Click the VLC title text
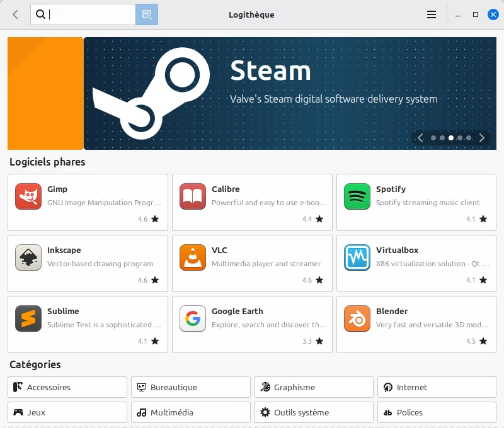The image size is (504, 428). (219, 250)
